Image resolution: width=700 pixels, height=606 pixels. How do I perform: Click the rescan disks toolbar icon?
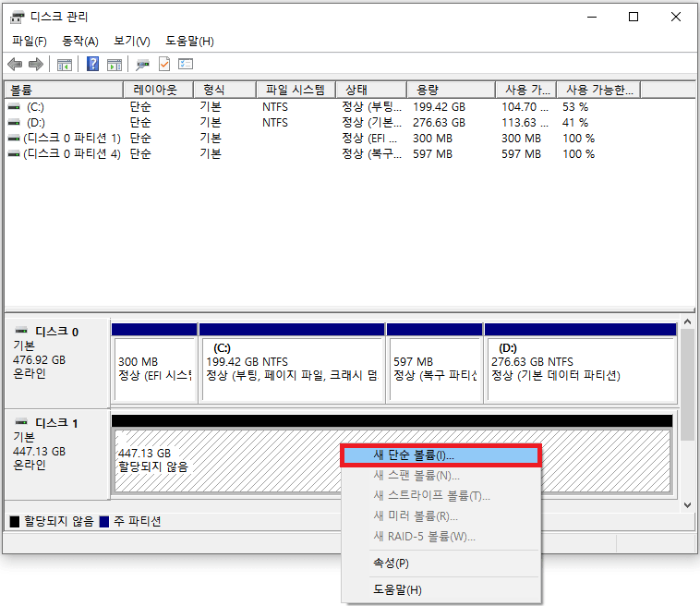[x=143, y=65]
